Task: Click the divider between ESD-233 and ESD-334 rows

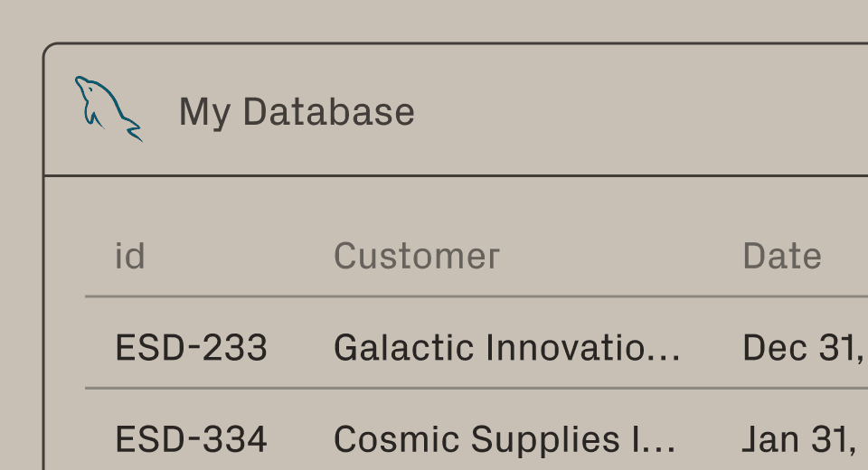Action: click(452, 389)
